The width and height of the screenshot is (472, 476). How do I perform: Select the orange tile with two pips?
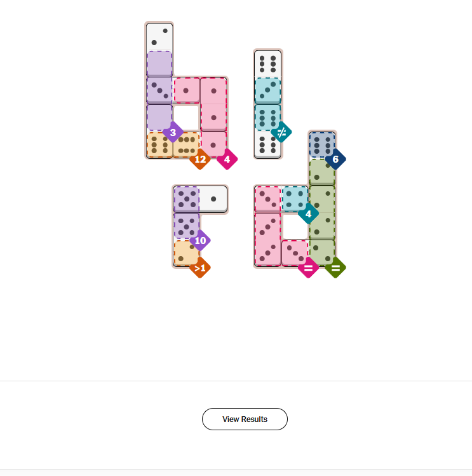point(186,253)
